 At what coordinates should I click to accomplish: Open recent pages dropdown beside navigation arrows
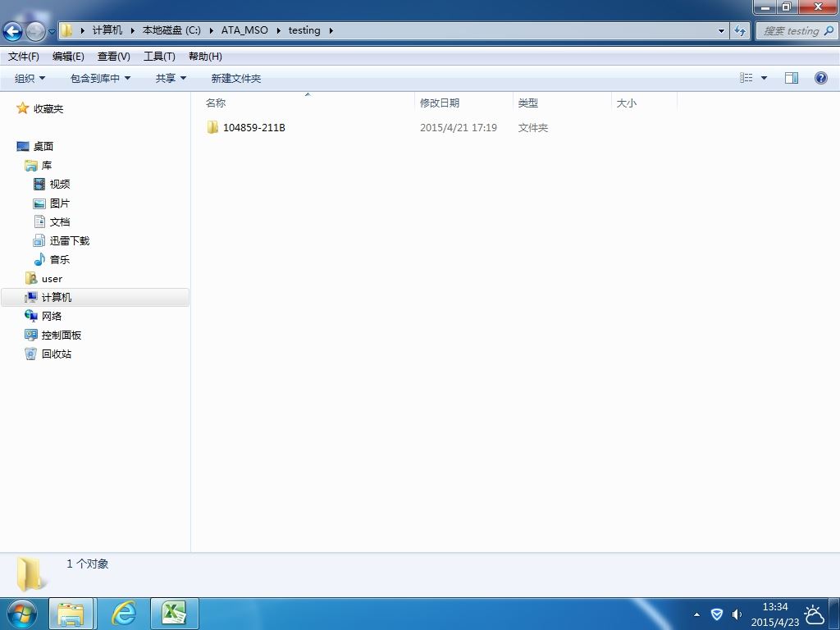[x=52, y=32]
